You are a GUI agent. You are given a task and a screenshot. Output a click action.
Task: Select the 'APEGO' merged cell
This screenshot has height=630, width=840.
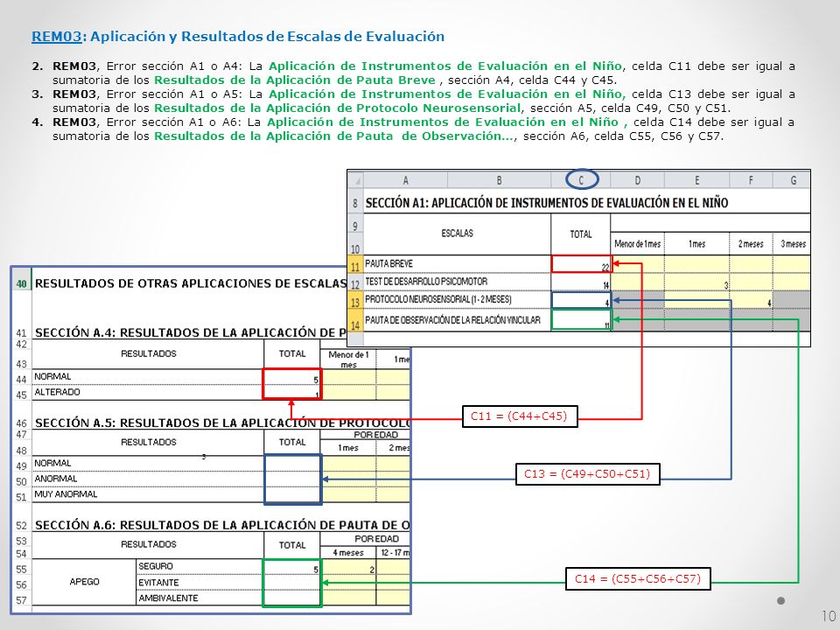(85, 582)
